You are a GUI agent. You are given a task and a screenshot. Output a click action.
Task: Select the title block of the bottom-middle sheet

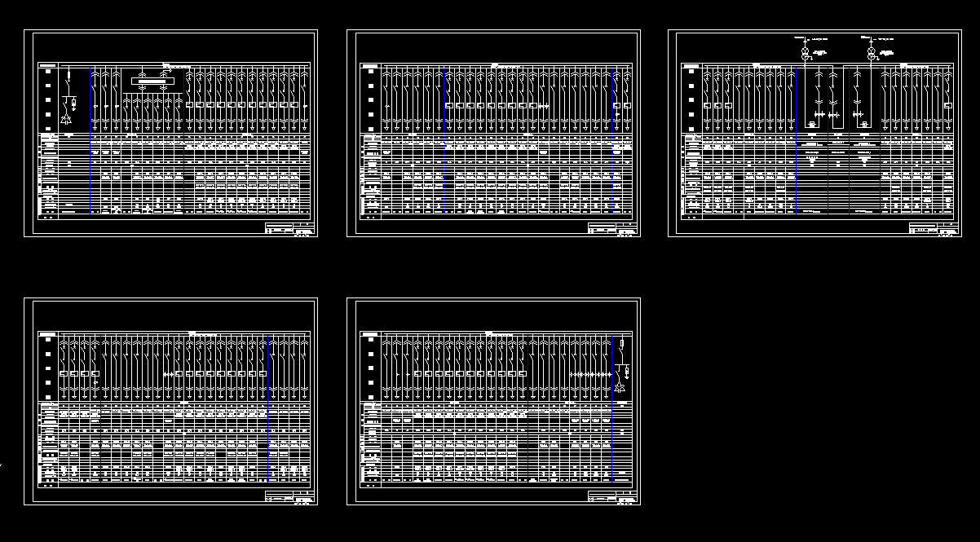pyautogui.click(x=613, y=496)
